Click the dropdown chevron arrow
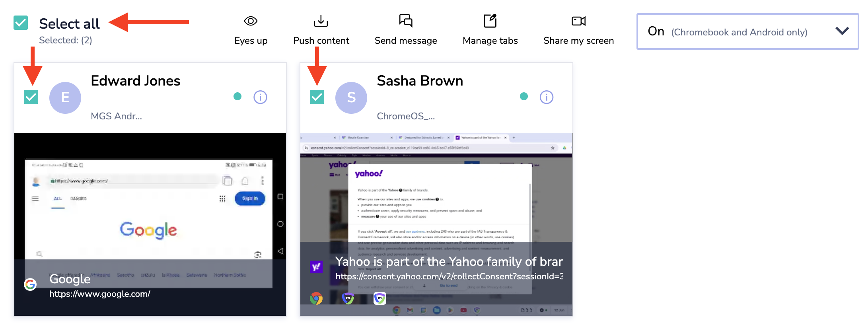868x335 pixels. point(842,31)
